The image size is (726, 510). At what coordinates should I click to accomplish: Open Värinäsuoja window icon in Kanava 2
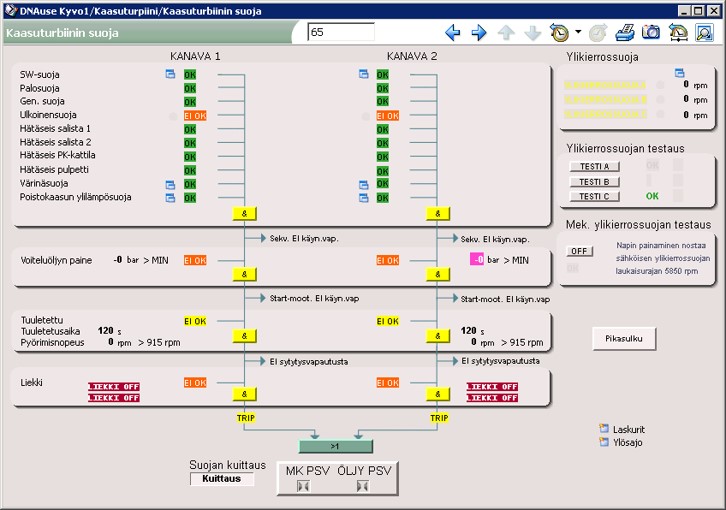[363, 185]
